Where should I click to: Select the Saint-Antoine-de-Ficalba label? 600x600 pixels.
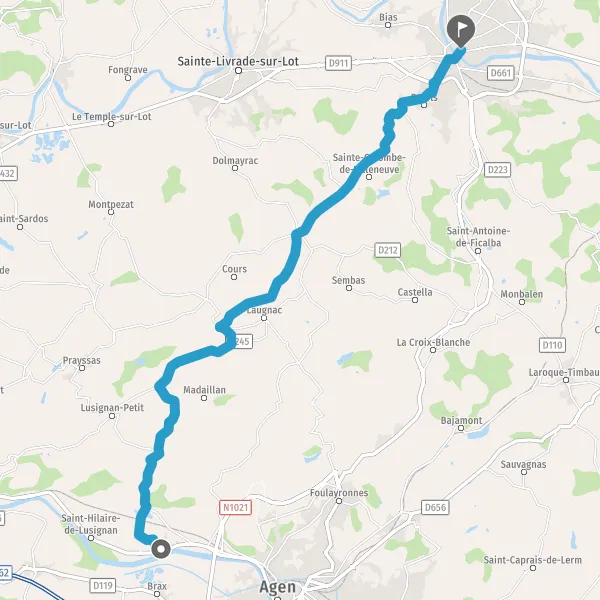tap(478, 237)
